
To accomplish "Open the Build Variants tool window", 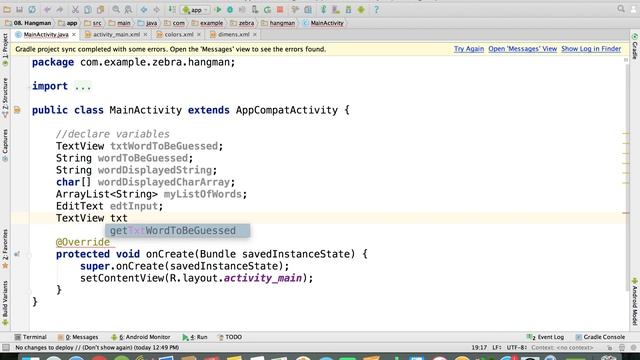I will [x=5, y=302].
